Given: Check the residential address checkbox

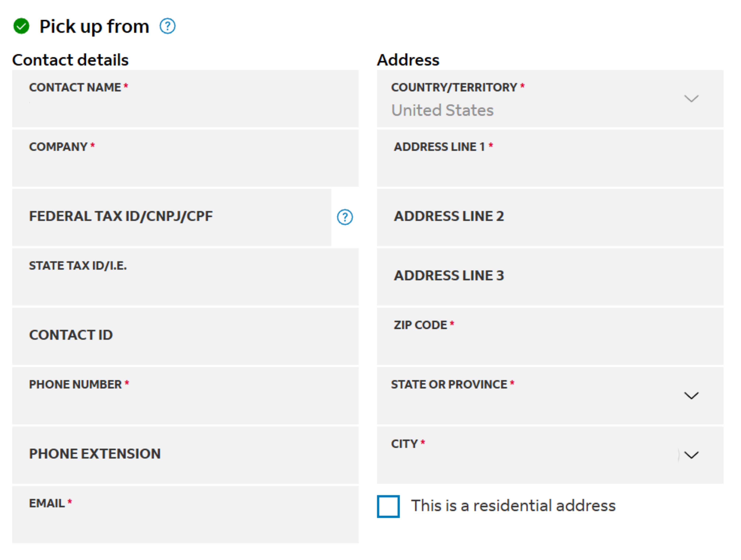Looking at the screenshot, I should pyautogui.click(x=388, y=506).
